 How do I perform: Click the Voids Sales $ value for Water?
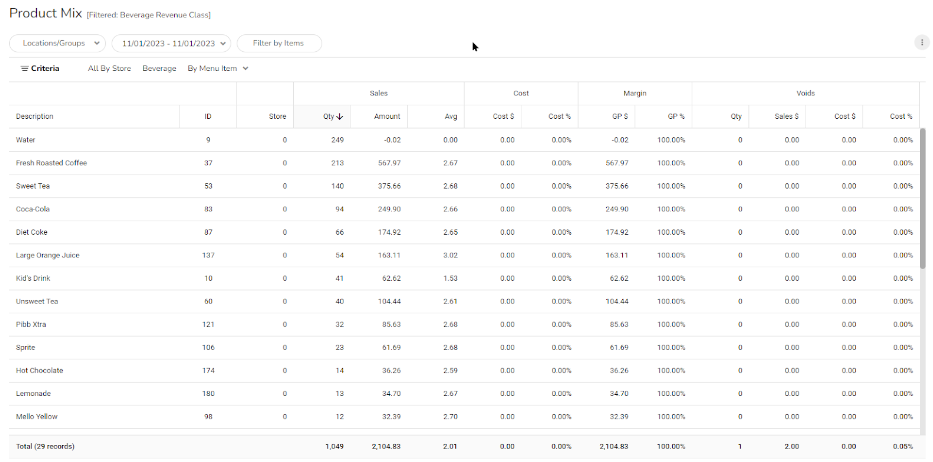(x=791, y=140)
